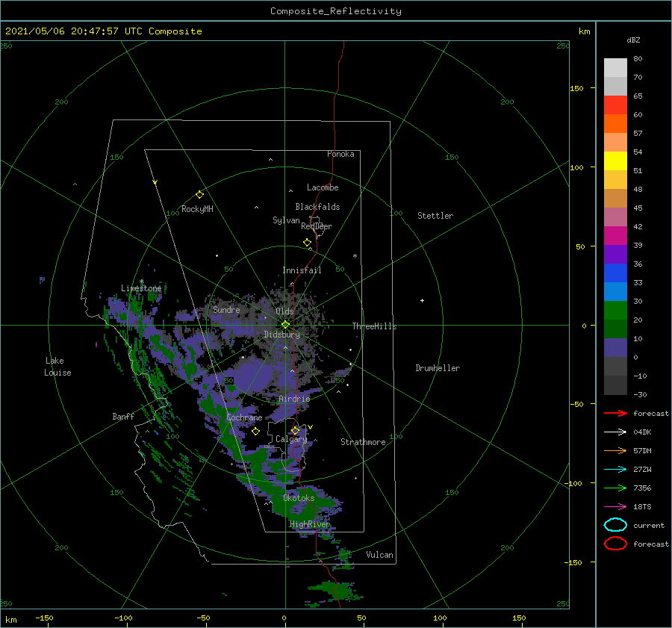Image resolution: width=672 pixels, height=628 pixels.
Task: Click the Ponoka city label
Action: 340,154
